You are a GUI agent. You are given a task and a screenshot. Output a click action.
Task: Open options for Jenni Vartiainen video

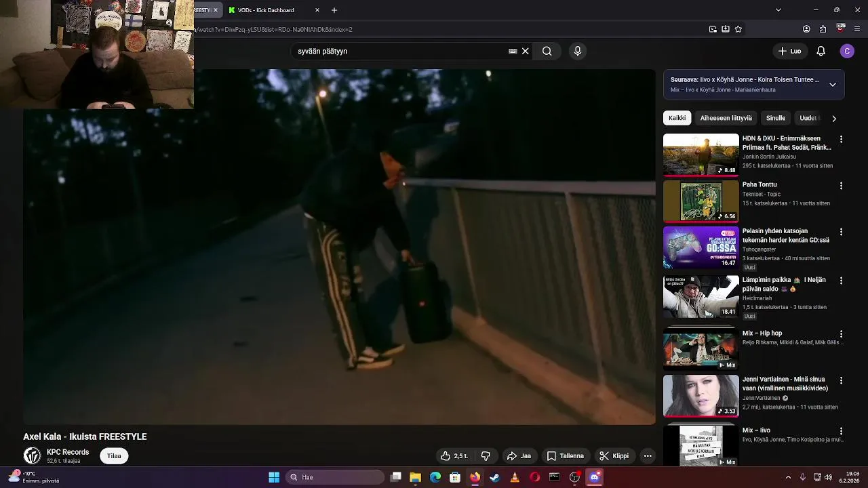[x=841, y=380]
